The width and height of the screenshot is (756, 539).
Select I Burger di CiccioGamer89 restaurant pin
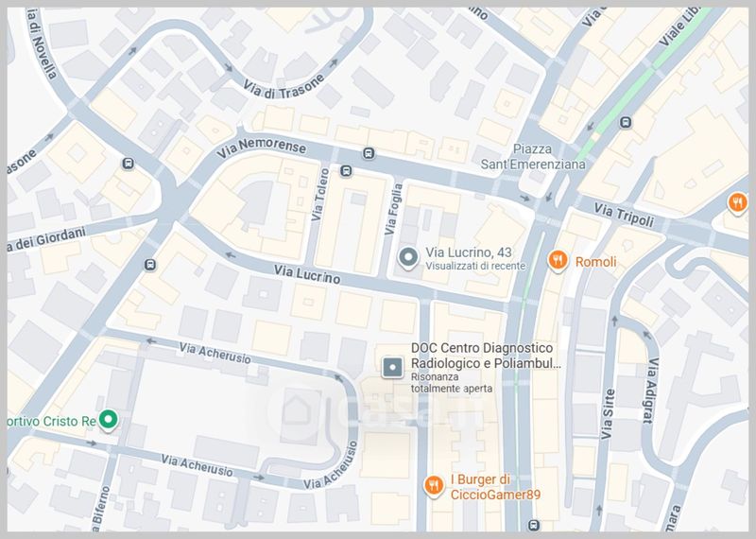(x=434, y=485)
